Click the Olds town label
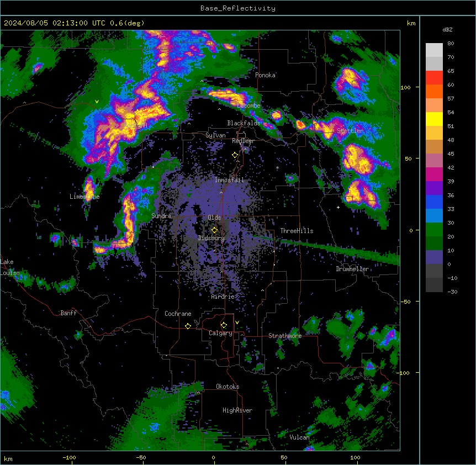The image size is (476, 465). coord(214,218)
